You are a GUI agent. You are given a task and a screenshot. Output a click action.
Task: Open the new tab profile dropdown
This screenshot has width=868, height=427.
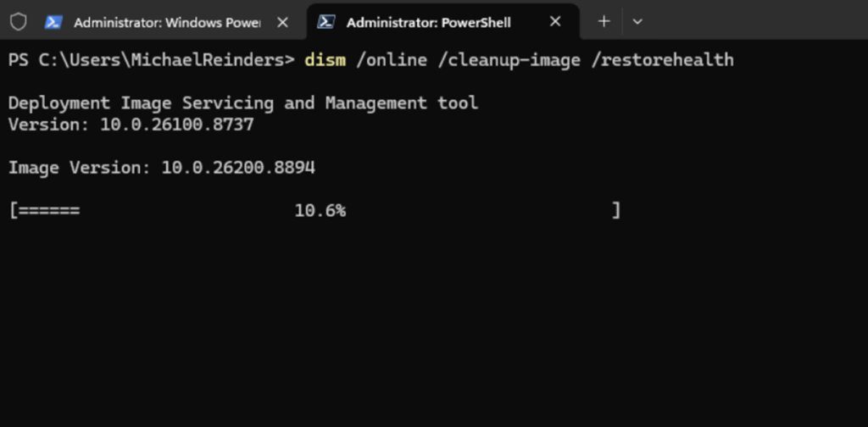(637, 21)
